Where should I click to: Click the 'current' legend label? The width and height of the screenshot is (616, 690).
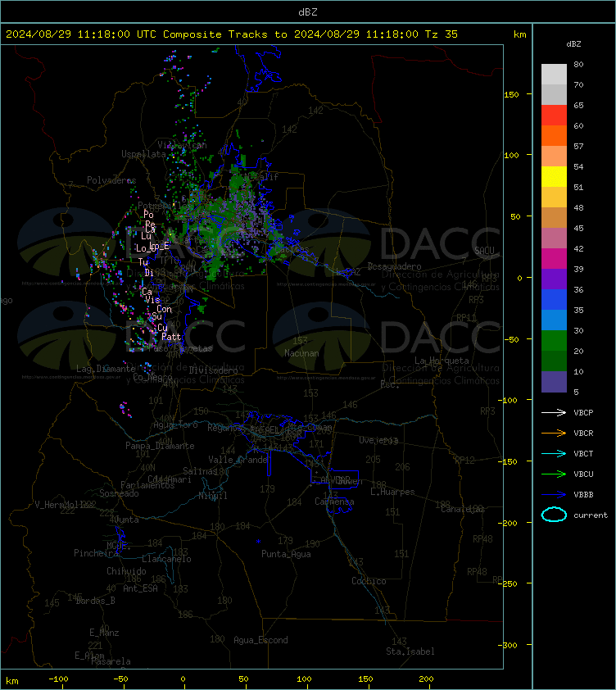coord(591,515)
